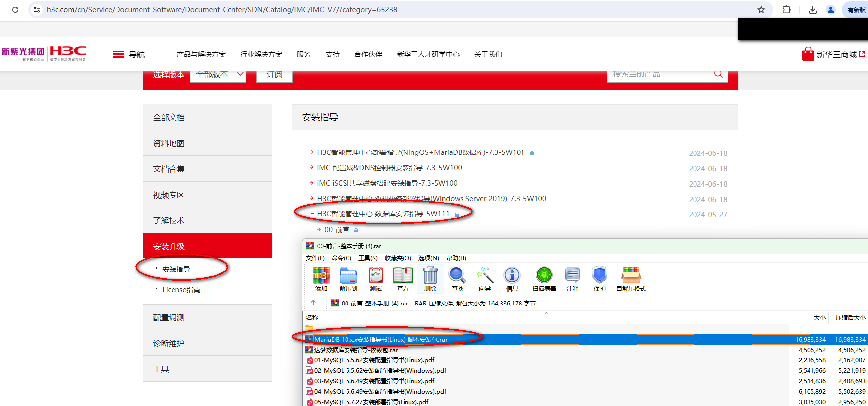Open the browser profile avatar icon

point(831,10)
